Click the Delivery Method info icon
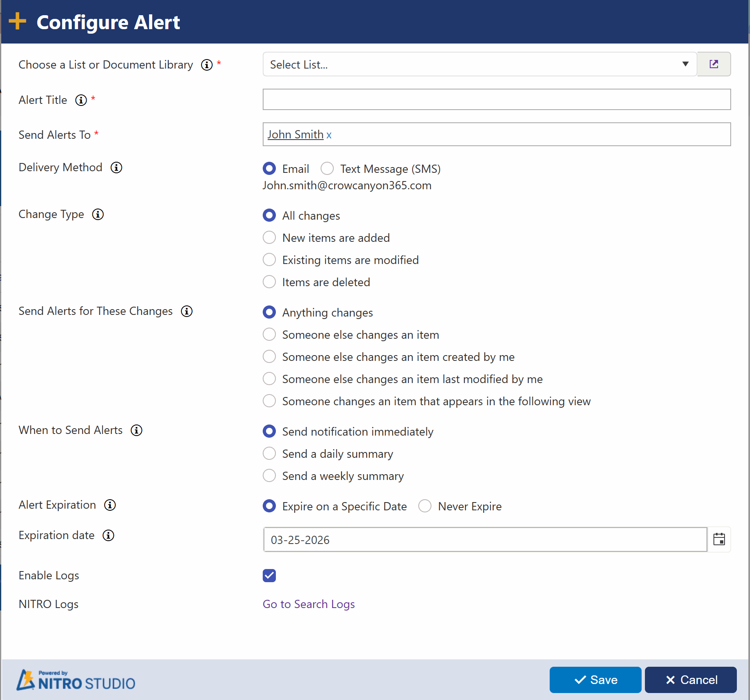The height and width of the screenshot is (700, 750). click(x=116, y=167)
